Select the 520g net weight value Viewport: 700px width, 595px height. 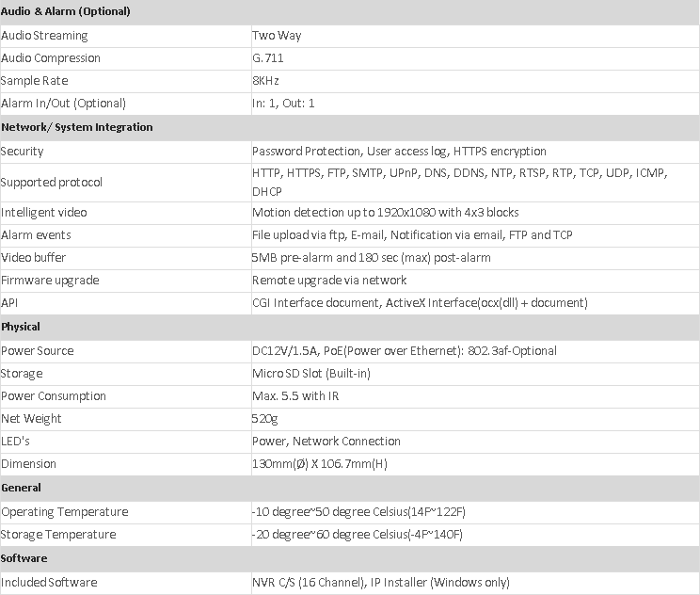[x=265, y=419]
